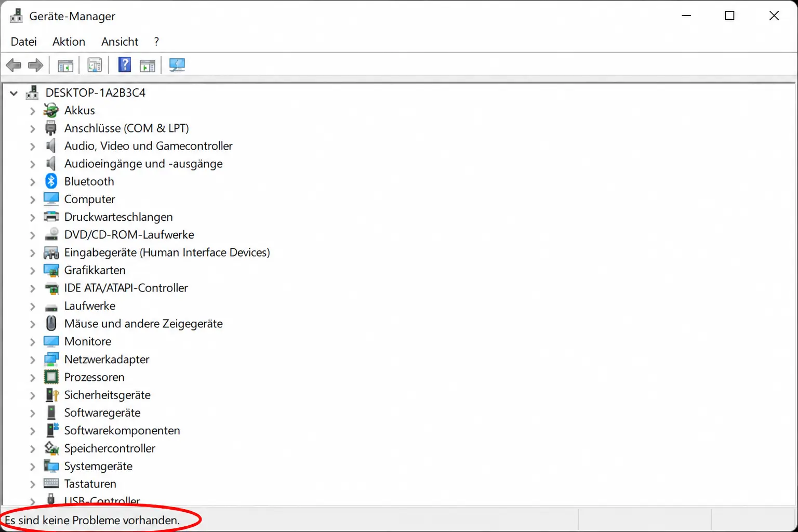Click the scan for hardware changes monitor icon
Image resolution: width=798 pixels, height=532 pixels.
pos(177,65)
